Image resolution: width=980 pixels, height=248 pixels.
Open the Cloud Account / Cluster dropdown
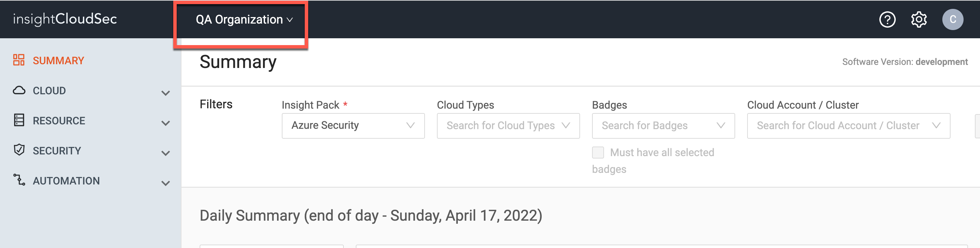tap(848, 126)
